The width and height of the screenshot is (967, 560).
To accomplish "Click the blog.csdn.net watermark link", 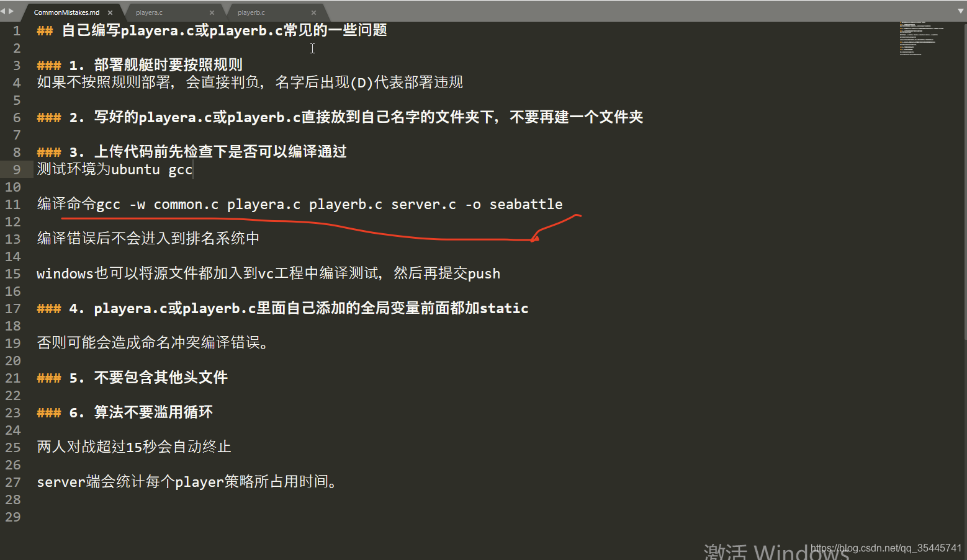I will pos(886,548).
